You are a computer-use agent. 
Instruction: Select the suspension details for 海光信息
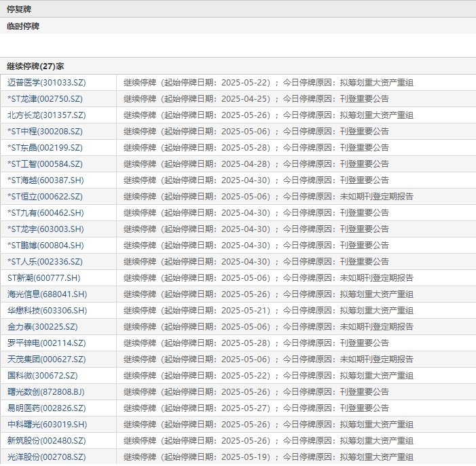[x=268, y=294]
